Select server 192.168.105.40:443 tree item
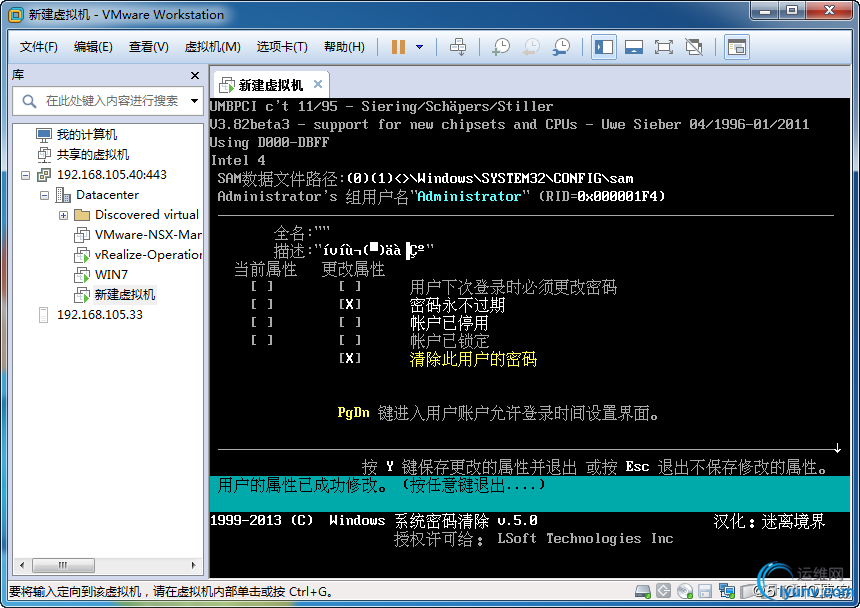The height and width of the screenshot is (608, 860). click(111, 175)
